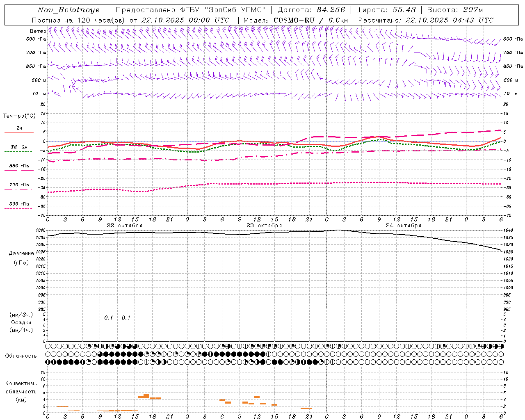Click the 'Предоставлено ФГБУ "ЗапСиб УГМС"' text
The image size is (525, 420).
pos(191,10)
